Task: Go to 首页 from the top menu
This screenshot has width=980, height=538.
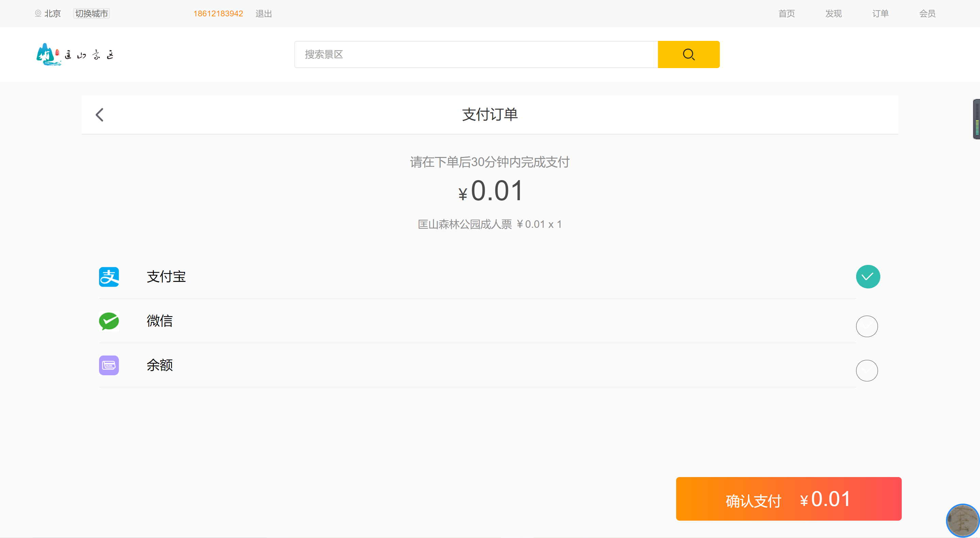Action: tap(786, 13)
